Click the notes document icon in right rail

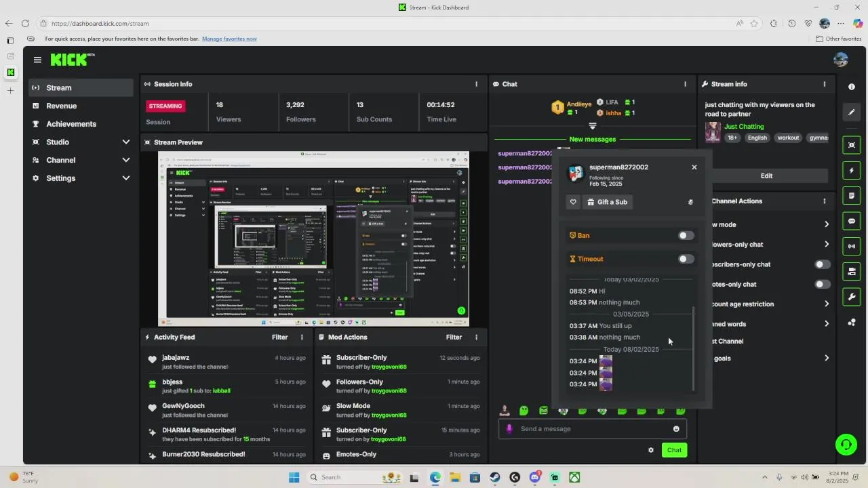[x=852, y=196]
